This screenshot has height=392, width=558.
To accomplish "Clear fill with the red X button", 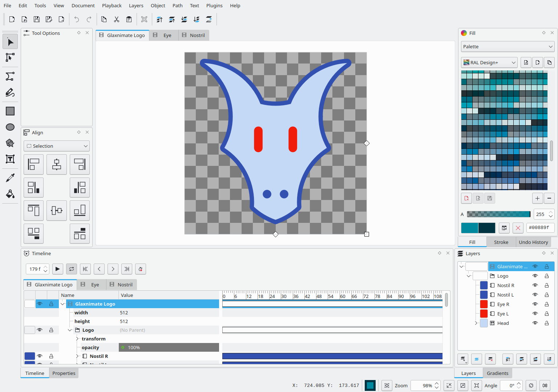I will [518, 228].
